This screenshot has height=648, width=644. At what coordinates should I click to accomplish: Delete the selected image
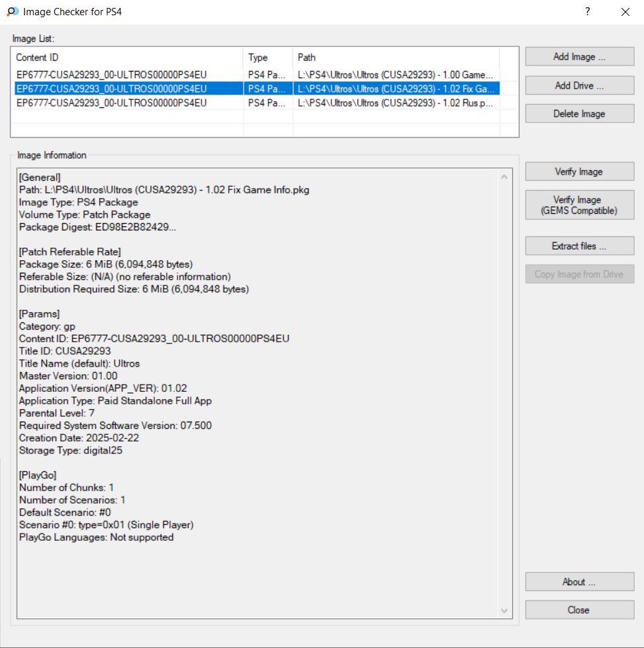pos(580,114)
